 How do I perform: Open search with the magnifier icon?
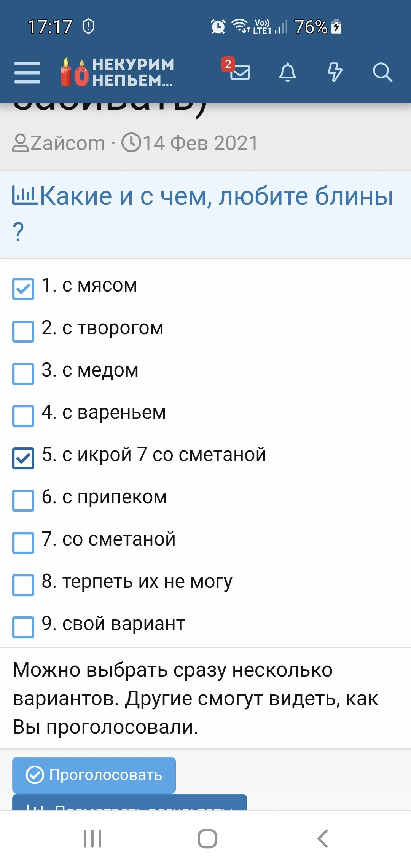tap(384, 72)
